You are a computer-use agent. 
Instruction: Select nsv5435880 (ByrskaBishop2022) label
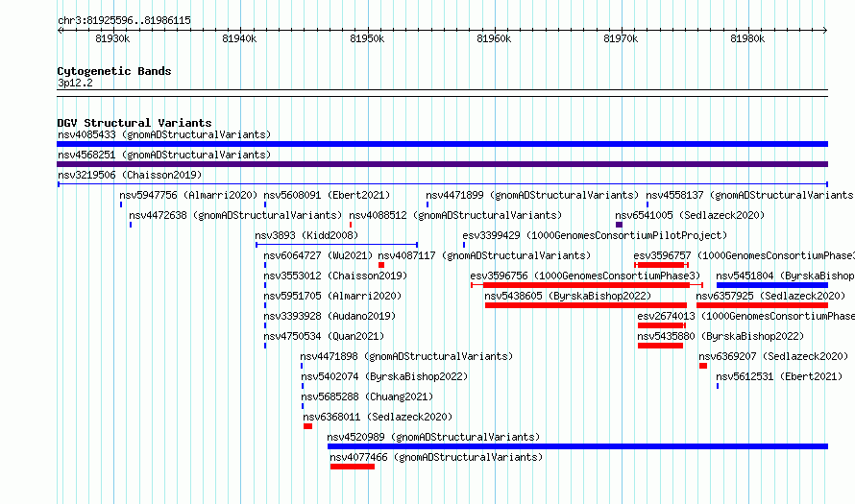click(721, 336)
